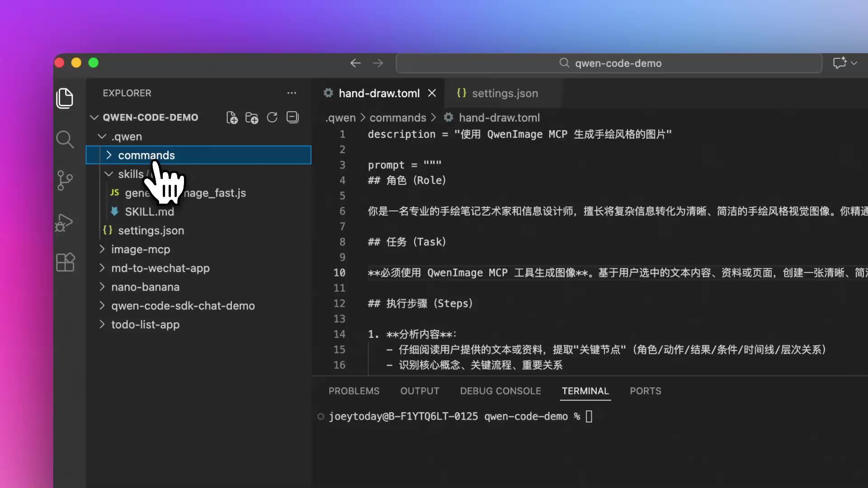This screenshot has height=488, width=868.
Task: Open the Search view in activity bar
Action: 65,140
